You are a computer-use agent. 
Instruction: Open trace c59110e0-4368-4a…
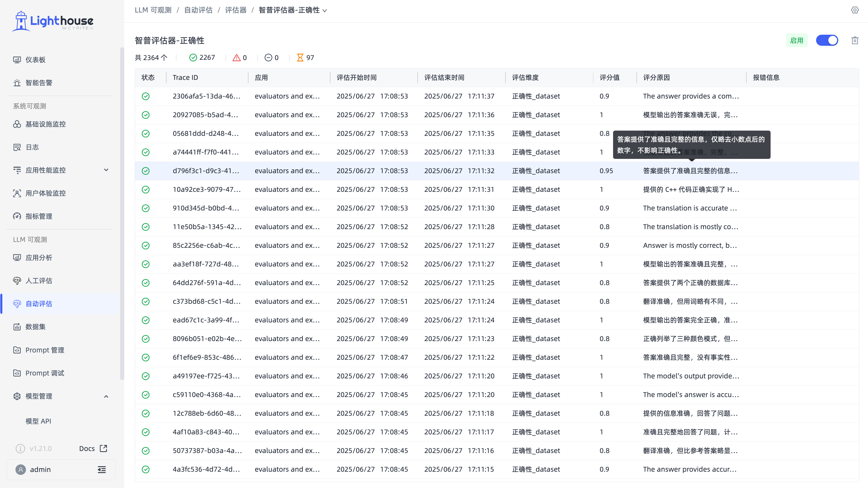[206, 395]
